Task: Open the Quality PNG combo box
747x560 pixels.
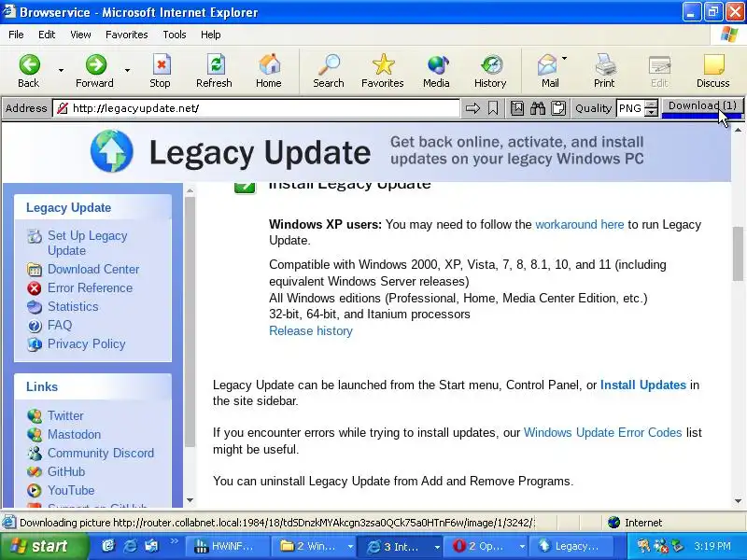Action: (x=637, y=108)
